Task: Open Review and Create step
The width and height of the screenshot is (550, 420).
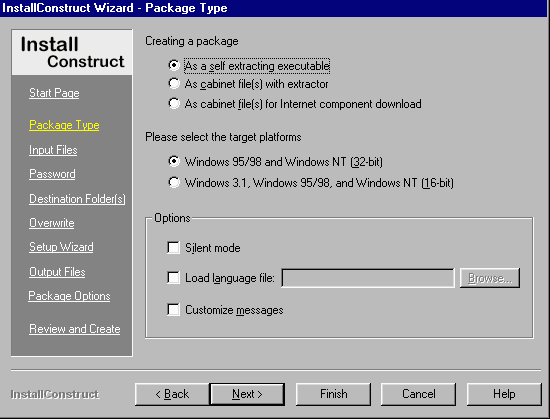Action: point(75,329)
